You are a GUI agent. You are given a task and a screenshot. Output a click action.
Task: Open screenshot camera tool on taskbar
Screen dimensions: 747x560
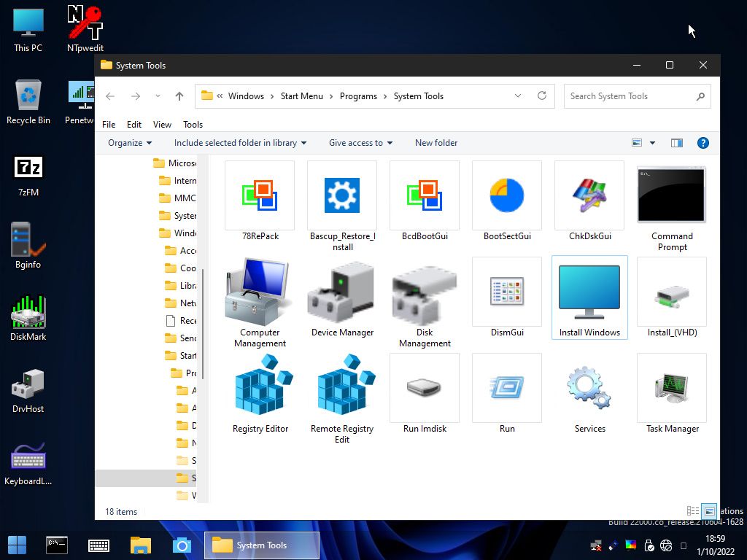[182, 545]
